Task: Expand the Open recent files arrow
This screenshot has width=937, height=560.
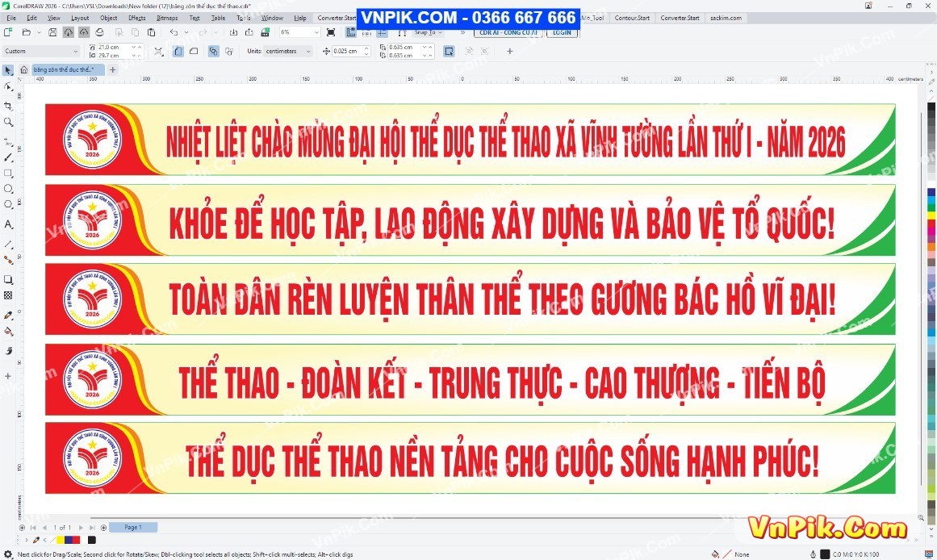Action: point(40,32)
